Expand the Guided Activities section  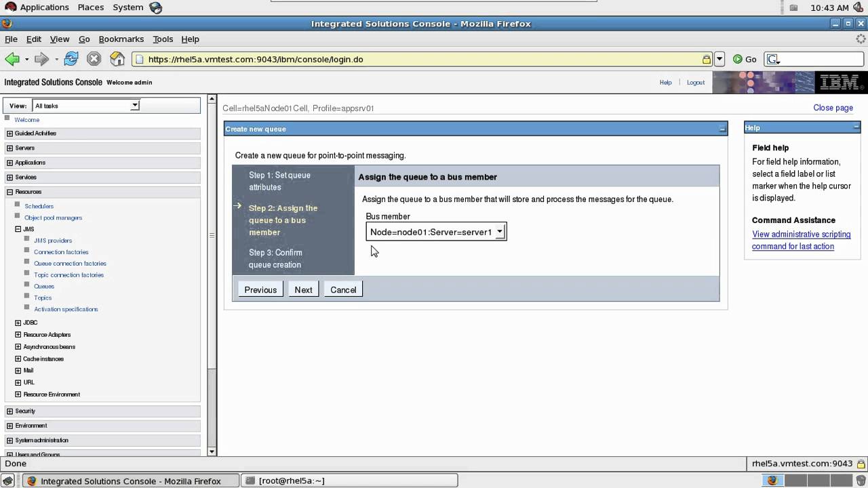(9, 134)
